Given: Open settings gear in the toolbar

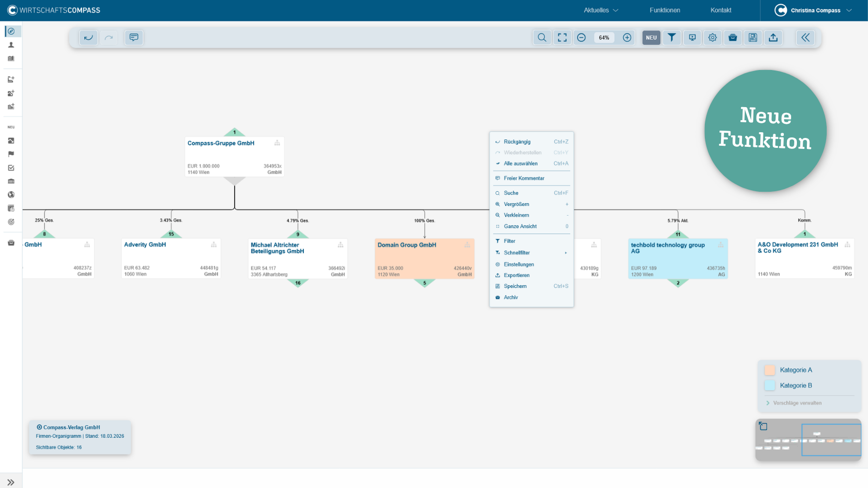Looking at the screenshot, I should (x=712, y=38).
